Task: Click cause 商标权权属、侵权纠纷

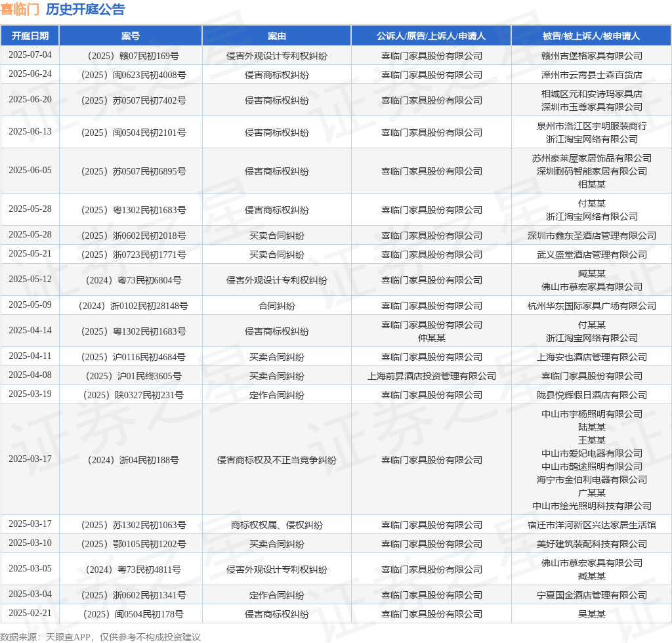Action: point(277,525)
